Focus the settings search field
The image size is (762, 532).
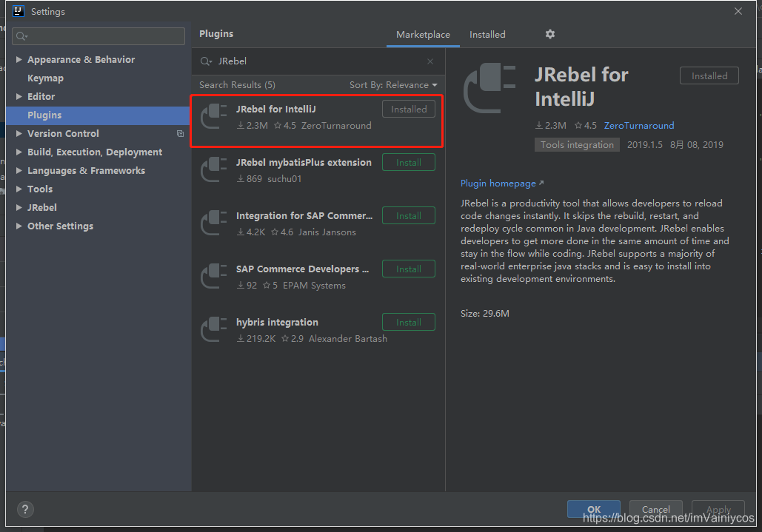click(98, 36)
